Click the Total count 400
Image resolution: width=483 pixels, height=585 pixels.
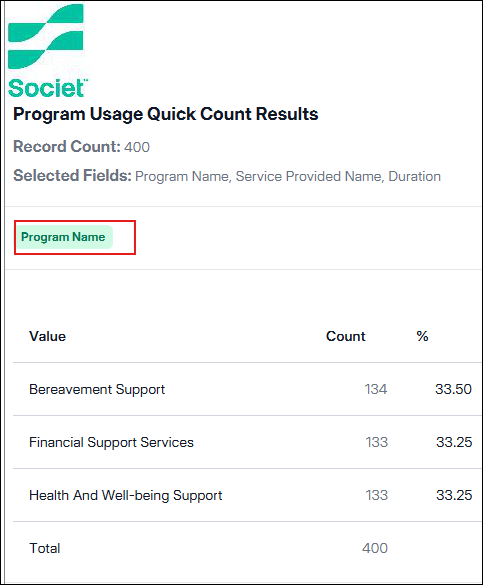375,548
